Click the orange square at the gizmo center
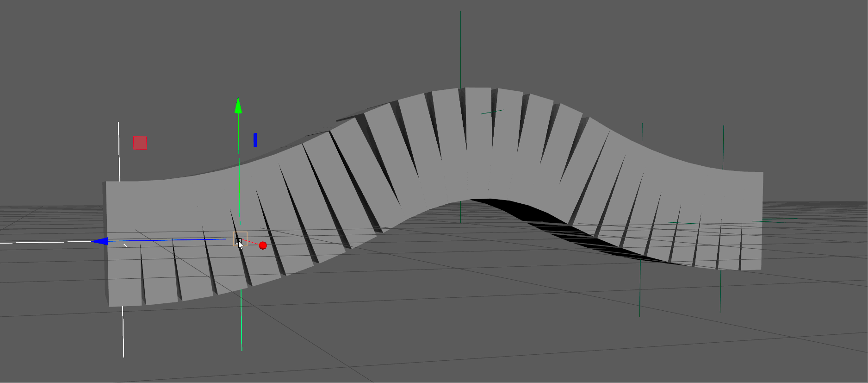 240,239
